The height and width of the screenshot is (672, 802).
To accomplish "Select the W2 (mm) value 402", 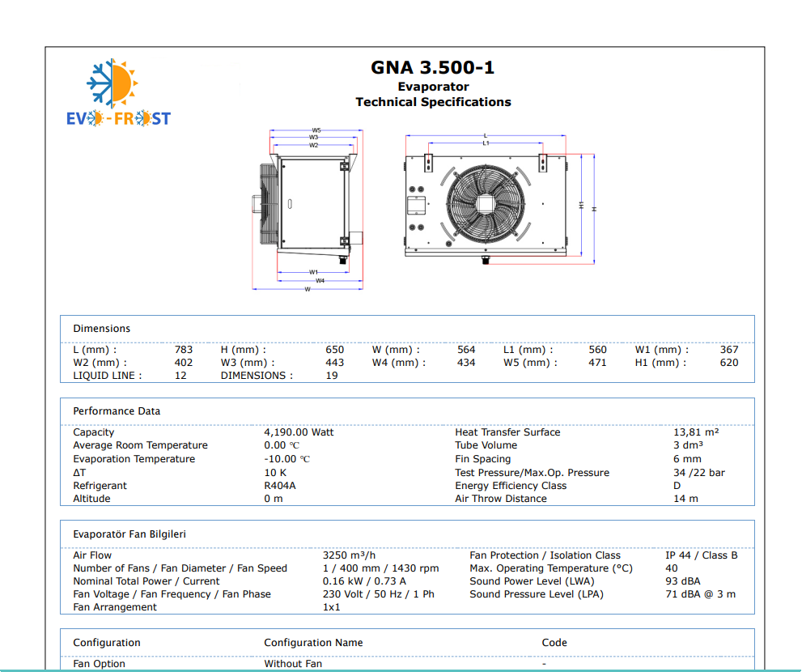I will 184,363.
